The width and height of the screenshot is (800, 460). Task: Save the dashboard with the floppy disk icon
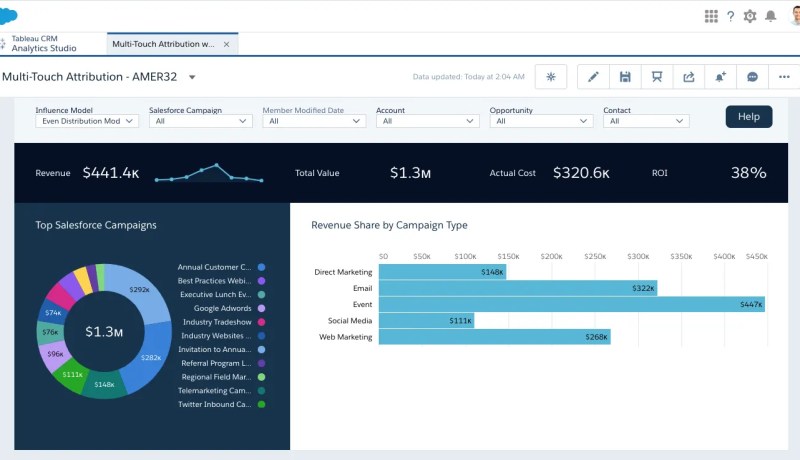pos(625,77)
